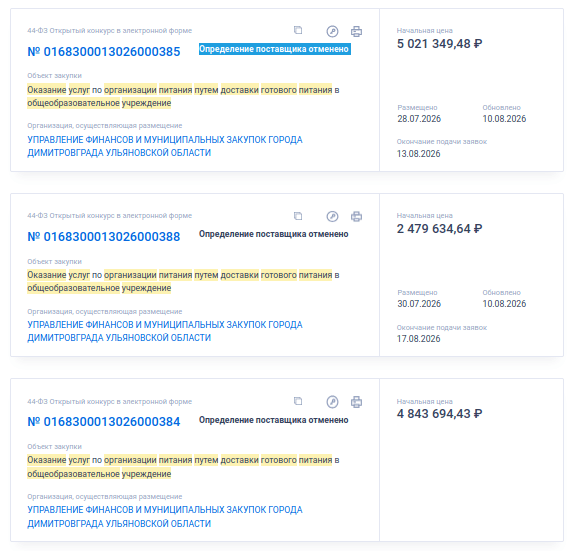This screenshot has height=551, width=585.
Task: Click copy icon for procurement 0168300013026000388
Action: (x=298, y=216)
